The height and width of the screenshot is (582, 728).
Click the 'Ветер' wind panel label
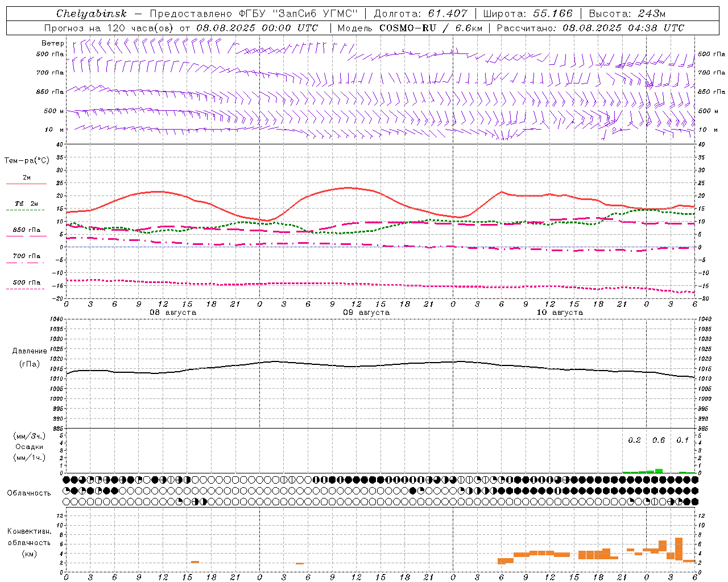pyautogui.click(x=53, y=43)
